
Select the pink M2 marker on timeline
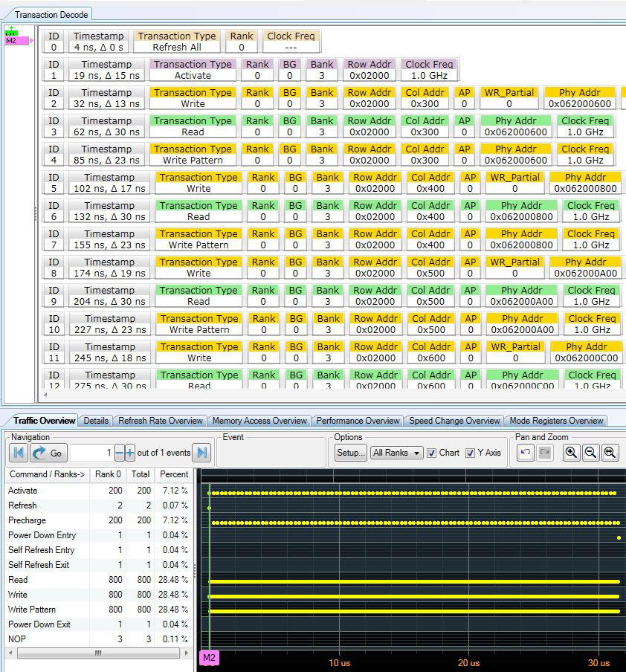(x=210, y=657)
